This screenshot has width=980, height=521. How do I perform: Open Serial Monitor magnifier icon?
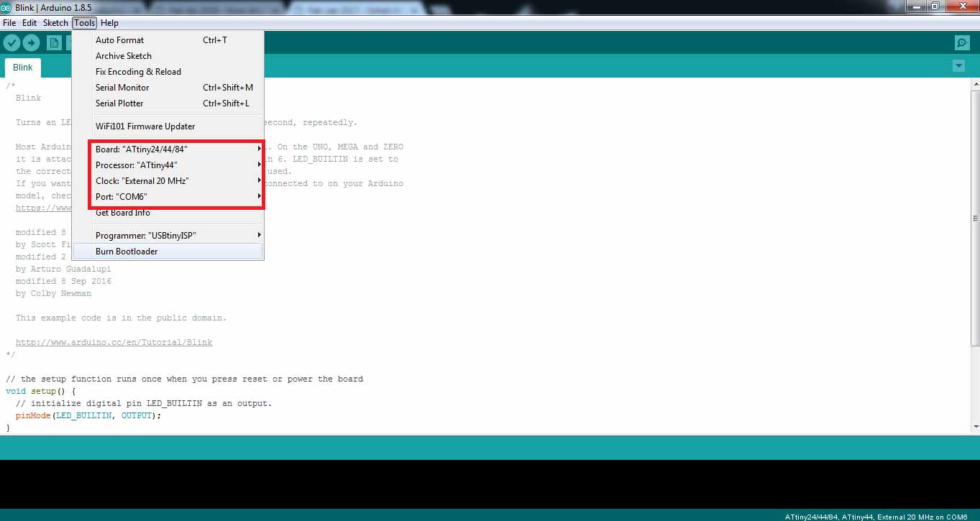[962, 43]
